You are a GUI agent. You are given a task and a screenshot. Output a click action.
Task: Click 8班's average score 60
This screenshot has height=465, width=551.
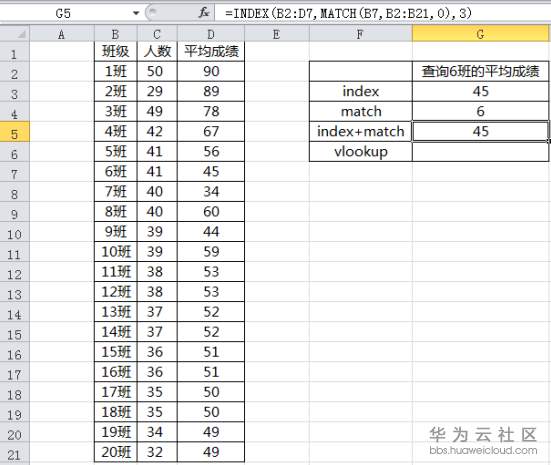pyautogui.click(x=211, y=212)
